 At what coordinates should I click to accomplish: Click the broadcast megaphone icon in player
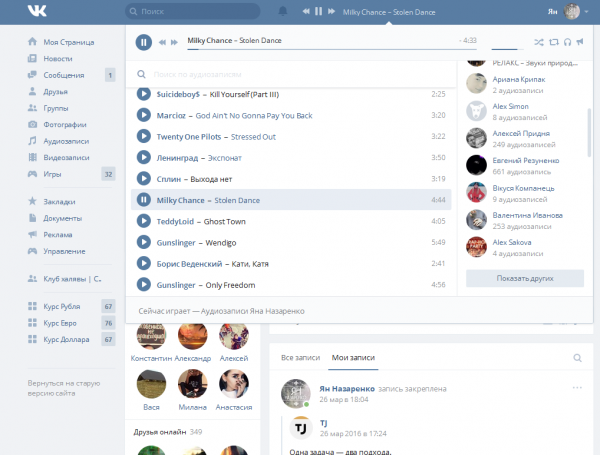[580, 42]
